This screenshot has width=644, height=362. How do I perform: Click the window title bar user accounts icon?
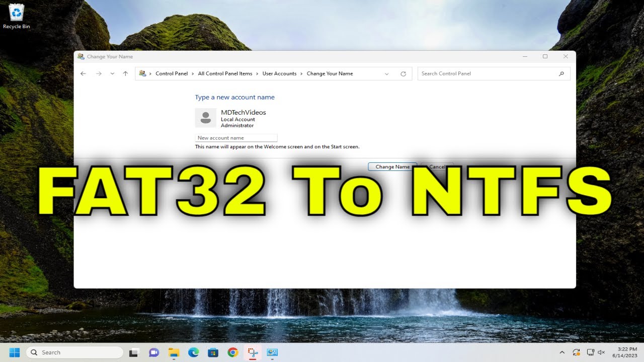[x=81, y=57]
